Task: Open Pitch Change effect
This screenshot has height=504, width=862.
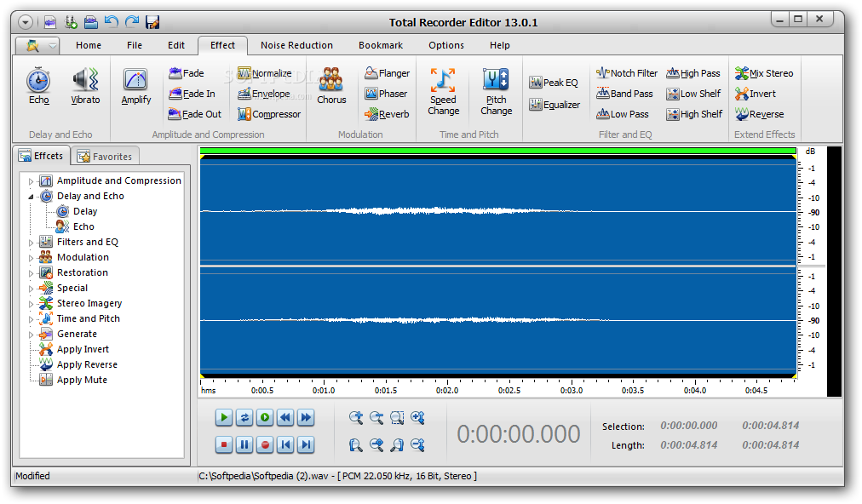Action: (496, 92)
